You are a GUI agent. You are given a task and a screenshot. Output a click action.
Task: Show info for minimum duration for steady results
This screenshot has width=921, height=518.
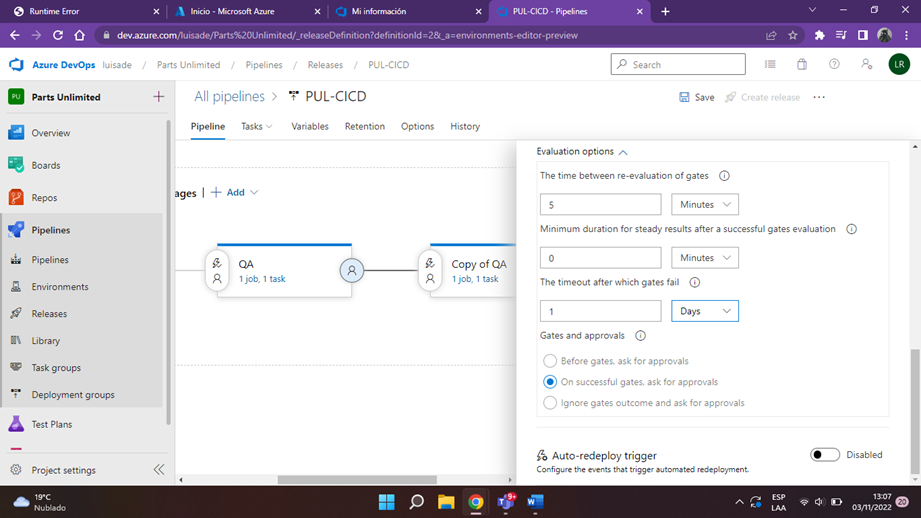click(x=852, y=229)
